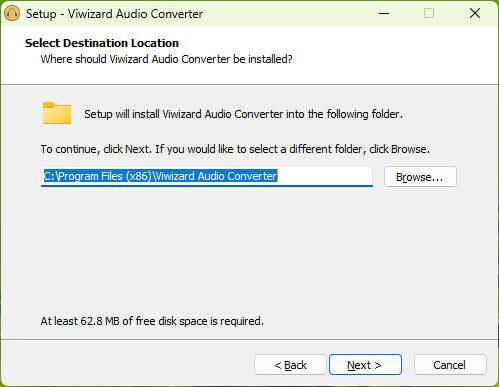499x387 pixels.
Task: Click the greyed-out maximize button
Action: click(429, 13)
